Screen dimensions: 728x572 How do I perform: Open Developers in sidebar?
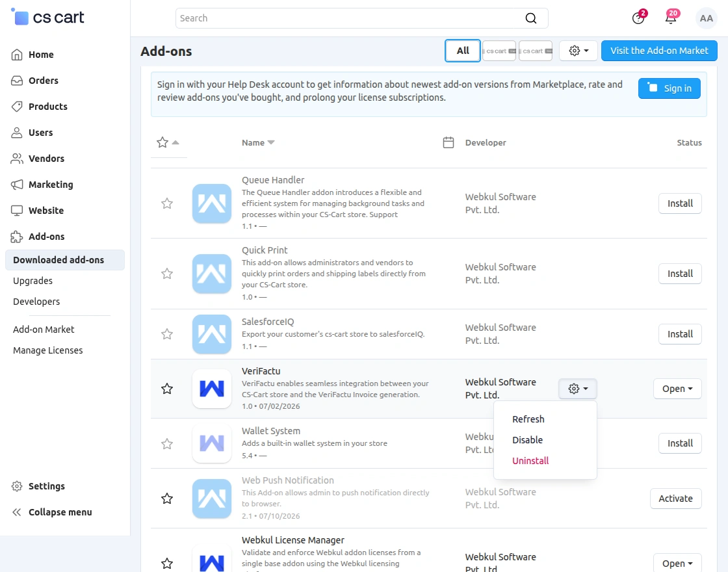point(36,302)
